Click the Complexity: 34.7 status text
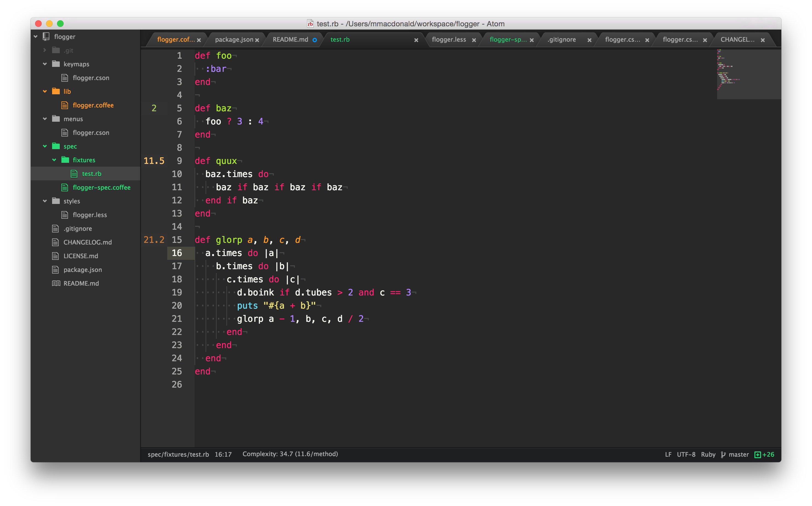Viewport: 812px width, 506px height. 290,454
